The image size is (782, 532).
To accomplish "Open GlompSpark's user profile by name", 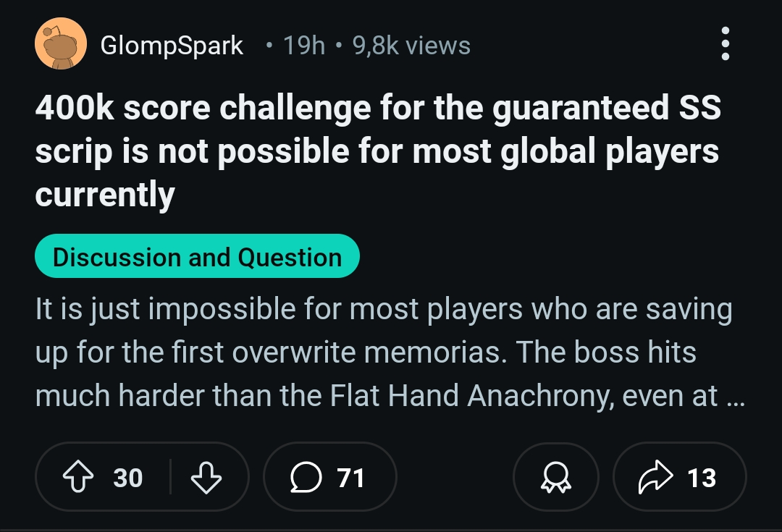I will 172,46.
